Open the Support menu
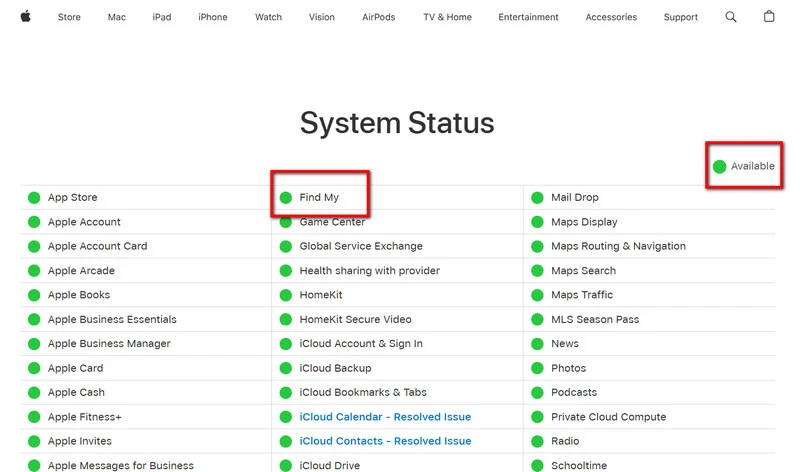800x472 pixels. (681, 17)
